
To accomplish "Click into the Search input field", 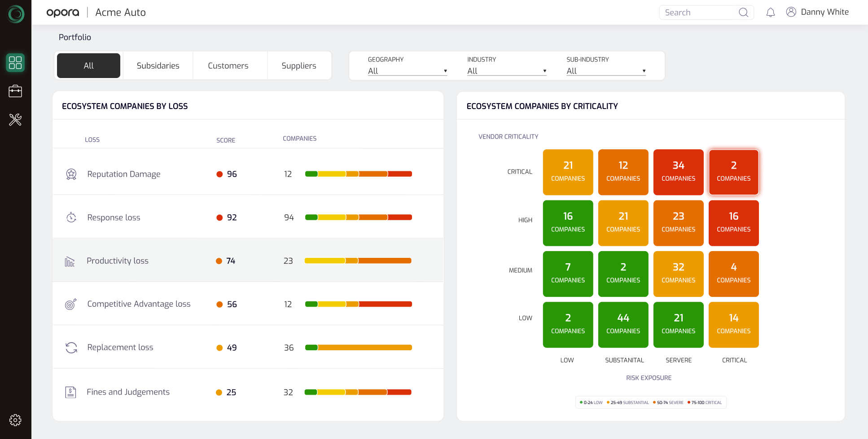I will click(x=698, y=13).
